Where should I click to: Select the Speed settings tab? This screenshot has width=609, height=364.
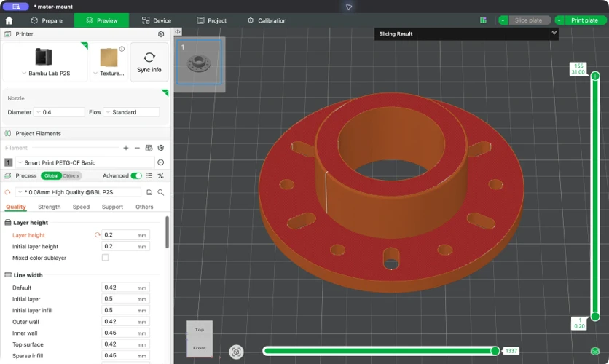pos(81,207)
